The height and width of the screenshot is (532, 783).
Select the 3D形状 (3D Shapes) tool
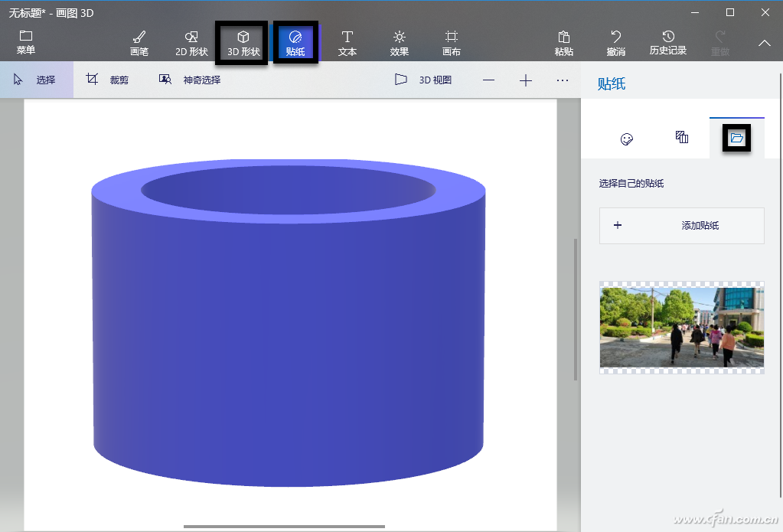pyautogui.click(x=241, y=42)
